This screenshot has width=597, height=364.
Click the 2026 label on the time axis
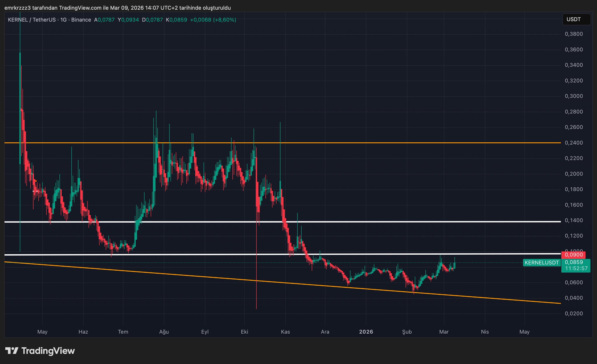tap(366, 332)
